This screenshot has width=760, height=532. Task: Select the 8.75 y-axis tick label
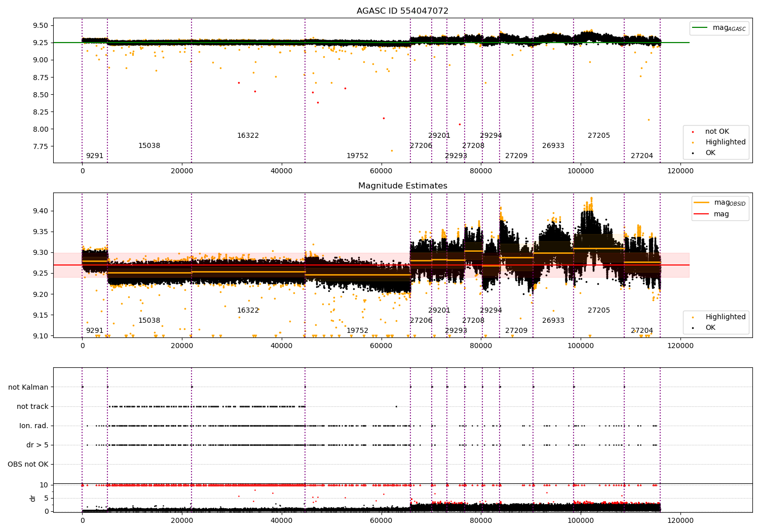pos(40,78)
